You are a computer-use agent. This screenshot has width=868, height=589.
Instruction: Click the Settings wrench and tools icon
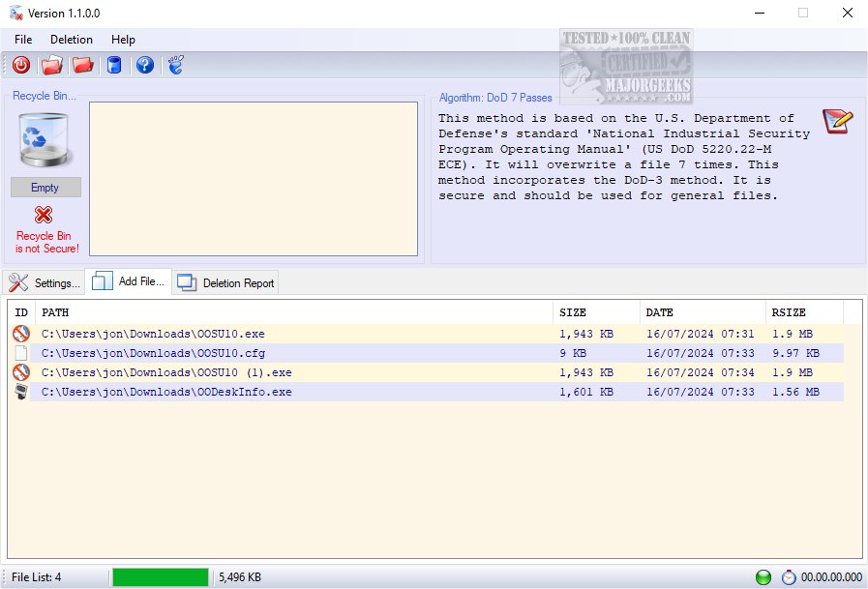point(18,282)
